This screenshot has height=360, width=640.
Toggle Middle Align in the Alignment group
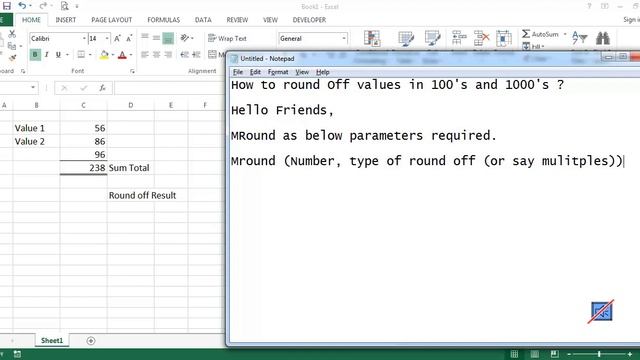[x=156, y=38]
